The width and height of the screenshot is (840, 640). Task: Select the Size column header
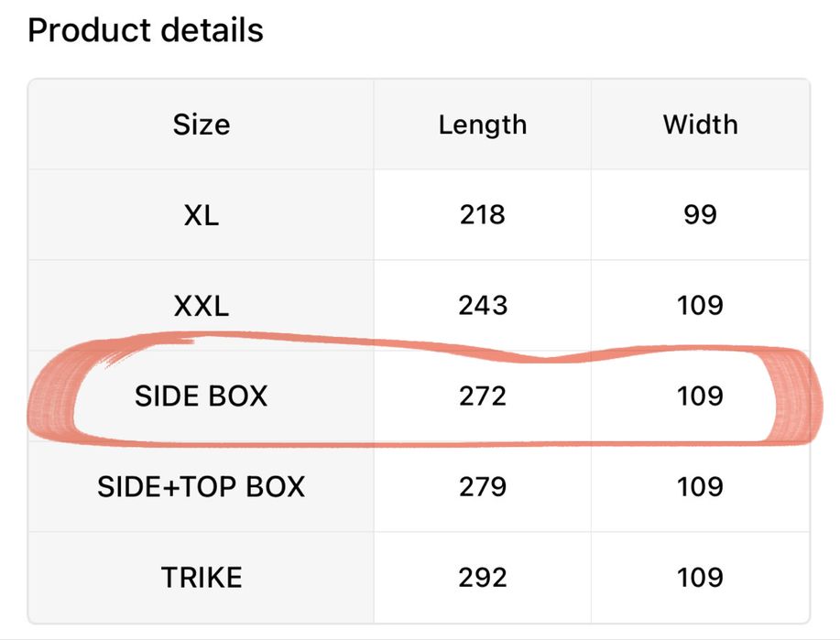(x=201, y=125)
